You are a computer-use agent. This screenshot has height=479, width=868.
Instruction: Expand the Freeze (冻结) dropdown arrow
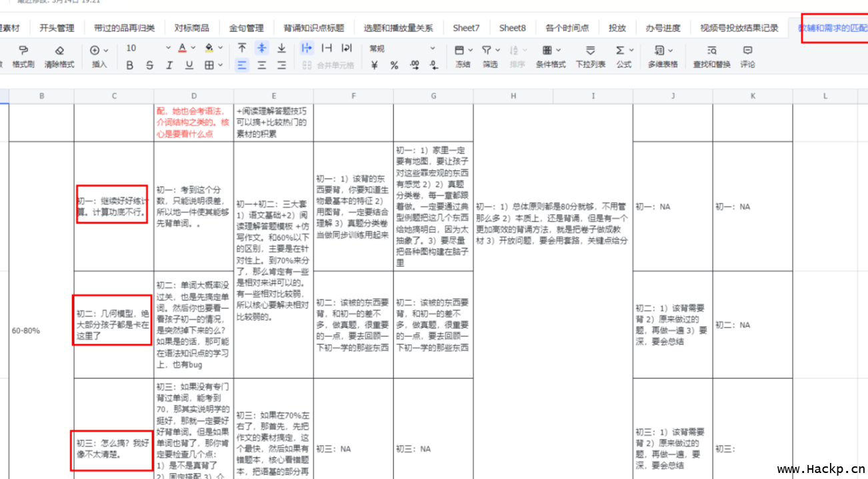[470, 50]
